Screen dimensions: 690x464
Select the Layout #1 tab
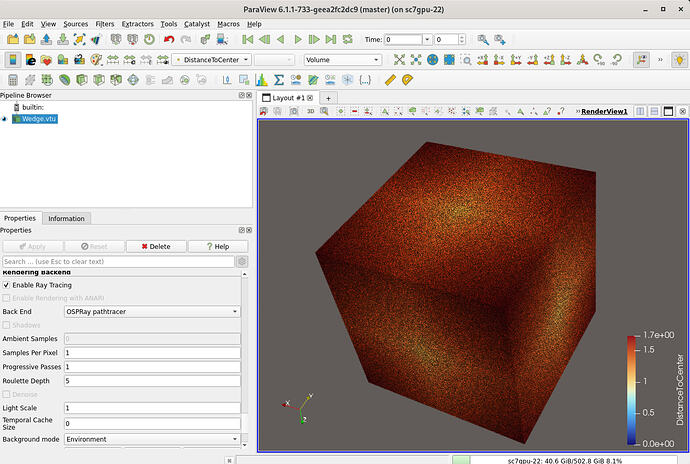[288, 98]
